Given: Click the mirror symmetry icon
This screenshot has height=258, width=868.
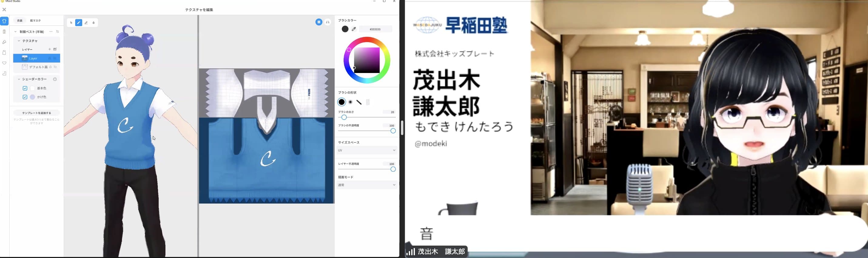Looking at the screenshot, I should point(328,22).
